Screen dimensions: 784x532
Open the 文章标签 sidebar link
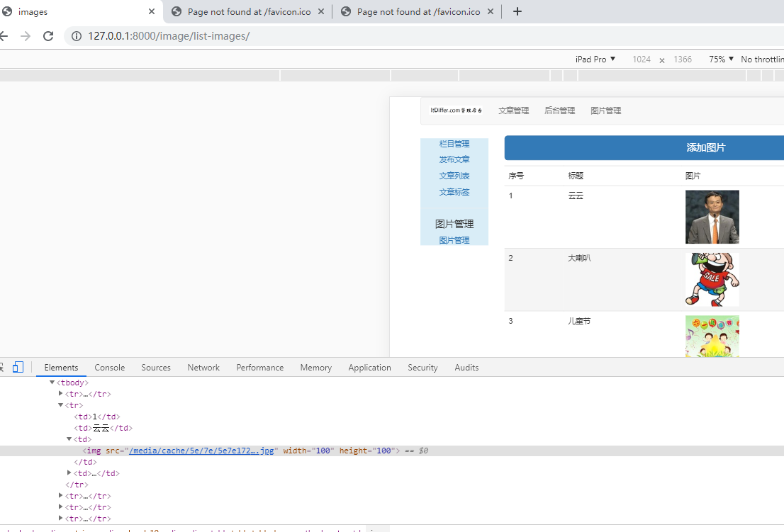(x=454, y=192)
